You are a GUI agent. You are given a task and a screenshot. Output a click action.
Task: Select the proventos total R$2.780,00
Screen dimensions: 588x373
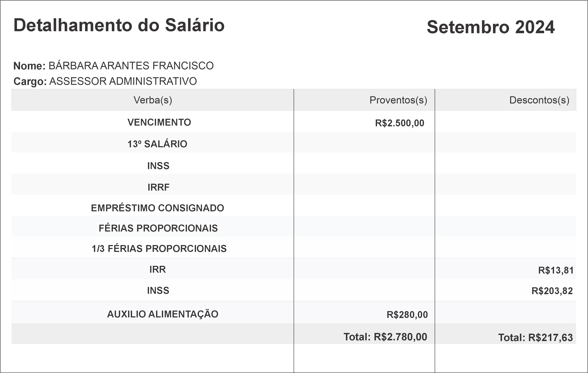pyautogui.click(x=385, y=337)
